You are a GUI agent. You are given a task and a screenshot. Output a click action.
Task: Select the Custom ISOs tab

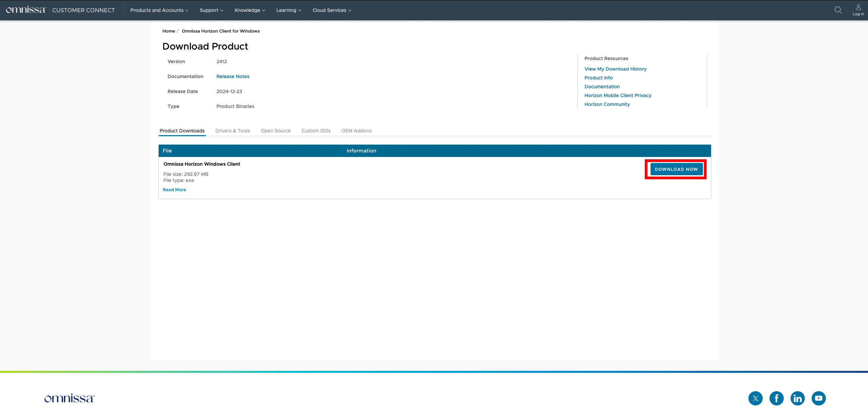pyautogui.click(x=316, y=131)
